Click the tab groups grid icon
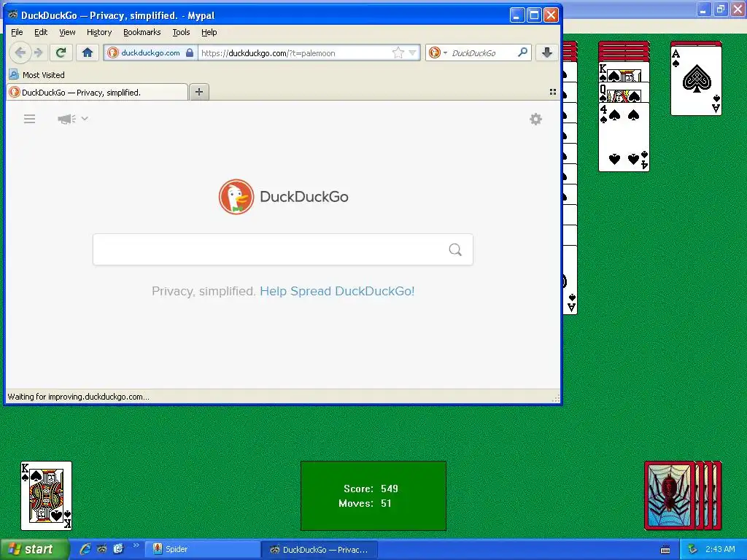 click(x=553, y=92)
